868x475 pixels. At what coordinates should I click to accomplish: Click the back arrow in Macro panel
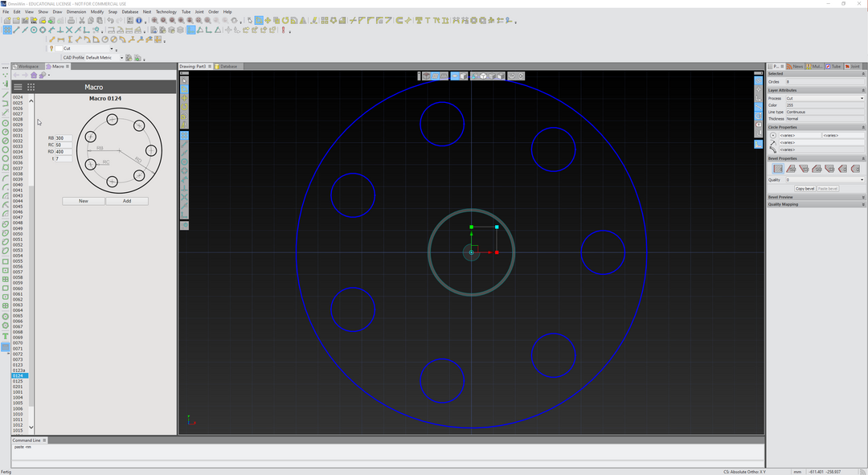click(x=16, y=75)
